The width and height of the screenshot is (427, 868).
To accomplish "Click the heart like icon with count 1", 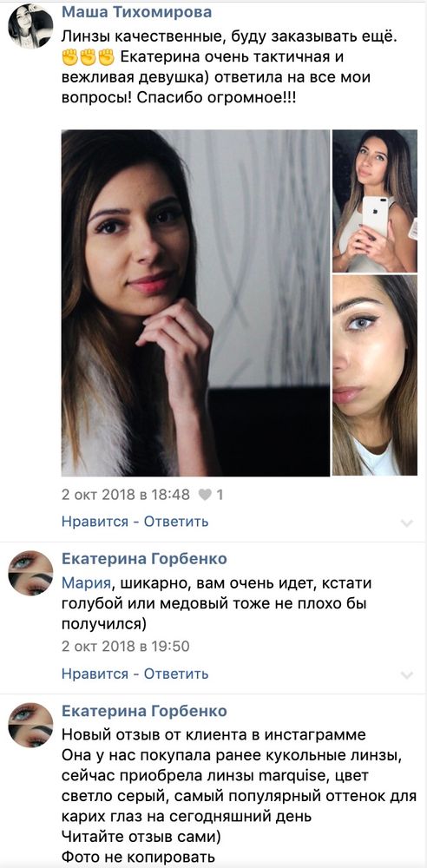I will click(x=210, y=495).
